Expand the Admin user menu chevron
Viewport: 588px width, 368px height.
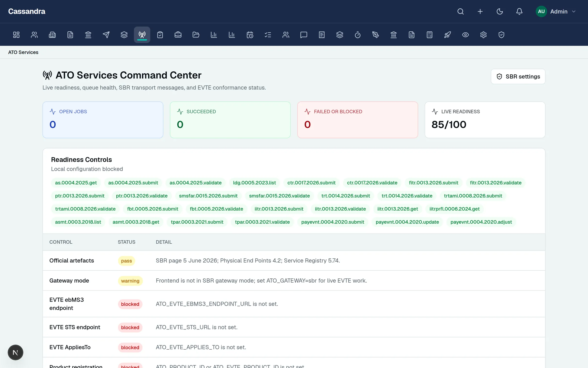click(x=574, y=12)
